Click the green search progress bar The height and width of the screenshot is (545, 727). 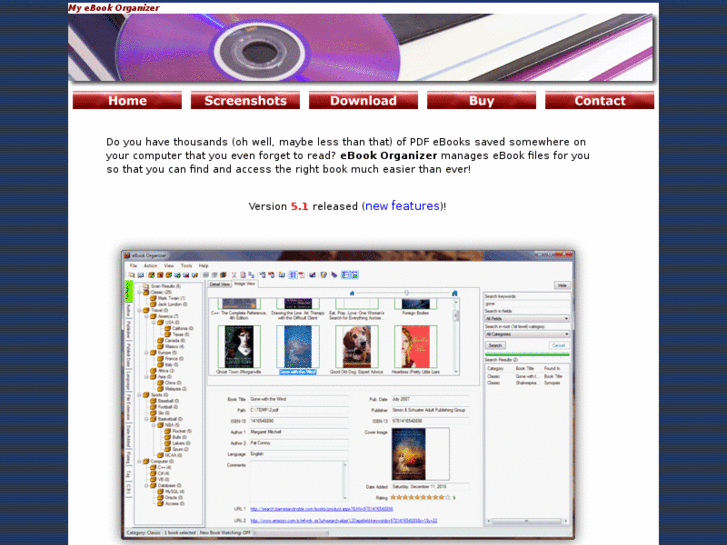tap(527, 354)
